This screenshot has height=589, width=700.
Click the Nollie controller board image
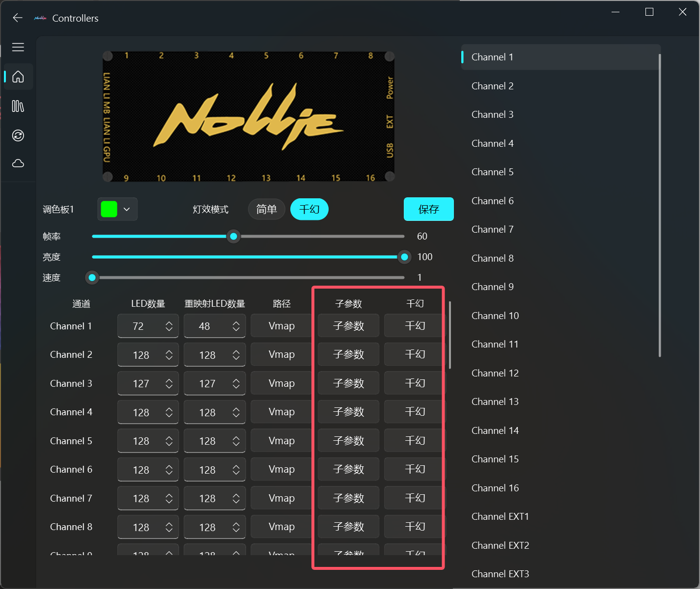pyautogui.click(x=249, y=117)
